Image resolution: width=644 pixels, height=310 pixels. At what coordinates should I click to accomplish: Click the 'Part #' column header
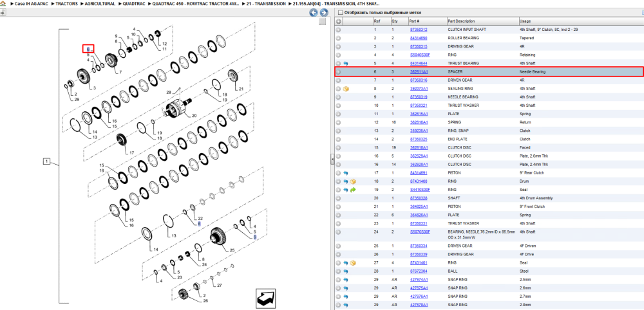tap(427, 21)
